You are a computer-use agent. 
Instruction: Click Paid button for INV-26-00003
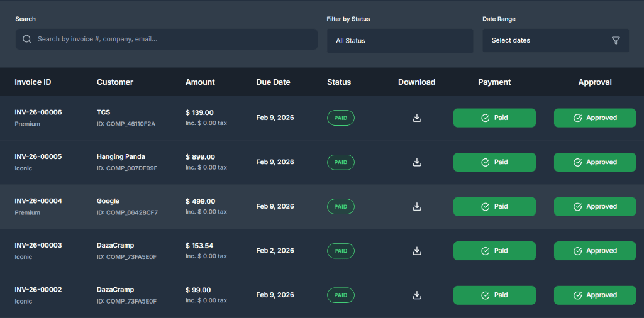[494, 251]
